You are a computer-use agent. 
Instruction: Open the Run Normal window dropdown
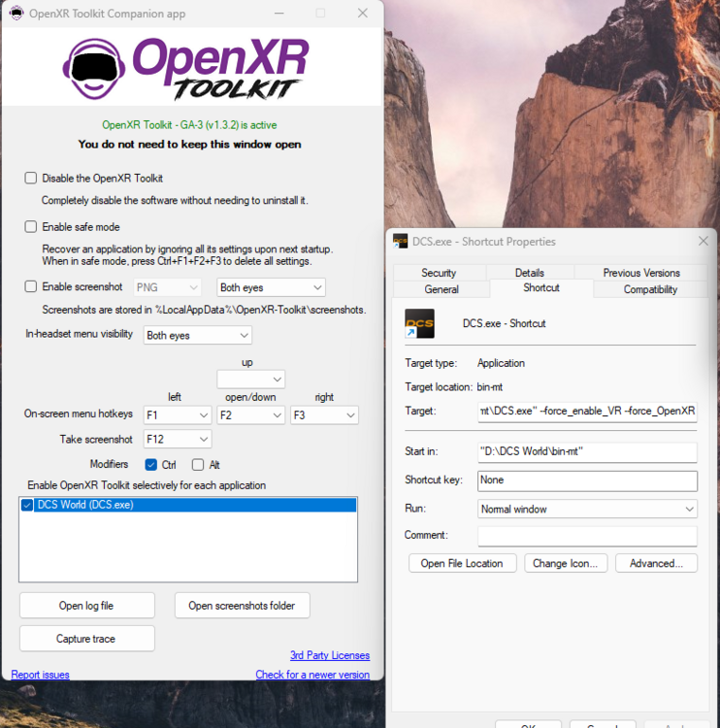click(x=587, y=510)
